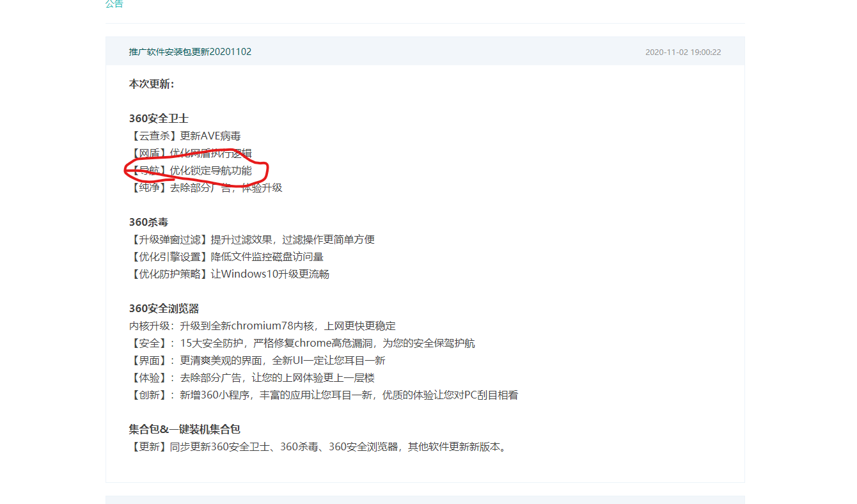Click the 360安全浏览器 section heading

point(164,309)
